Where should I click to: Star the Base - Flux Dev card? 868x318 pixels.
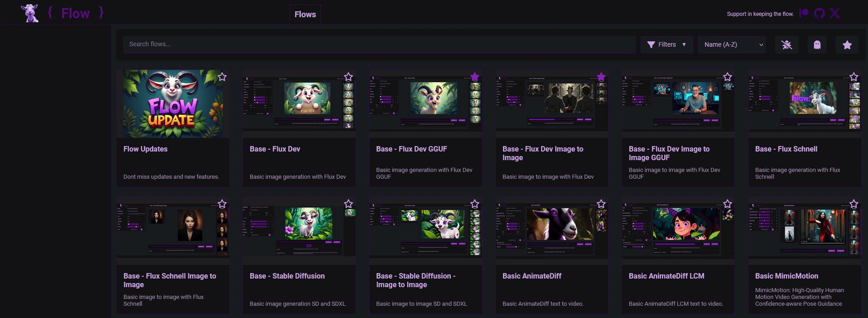click(348, 77)
